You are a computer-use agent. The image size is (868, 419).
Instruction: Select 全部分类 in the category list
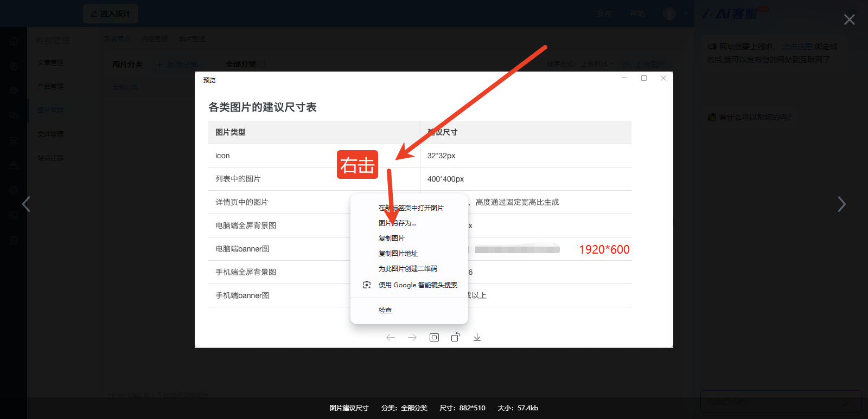click(x=125, y=87)
